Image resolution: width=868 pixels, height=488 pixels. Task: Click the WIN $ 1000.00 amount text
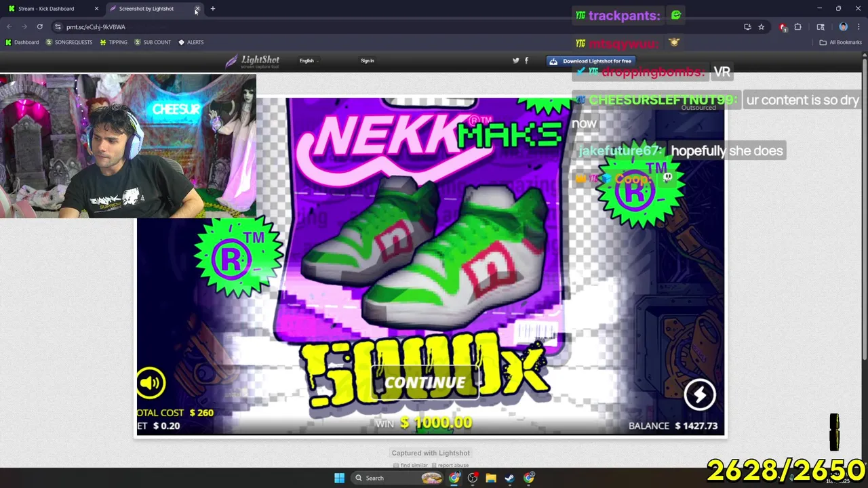coord(423,423)
